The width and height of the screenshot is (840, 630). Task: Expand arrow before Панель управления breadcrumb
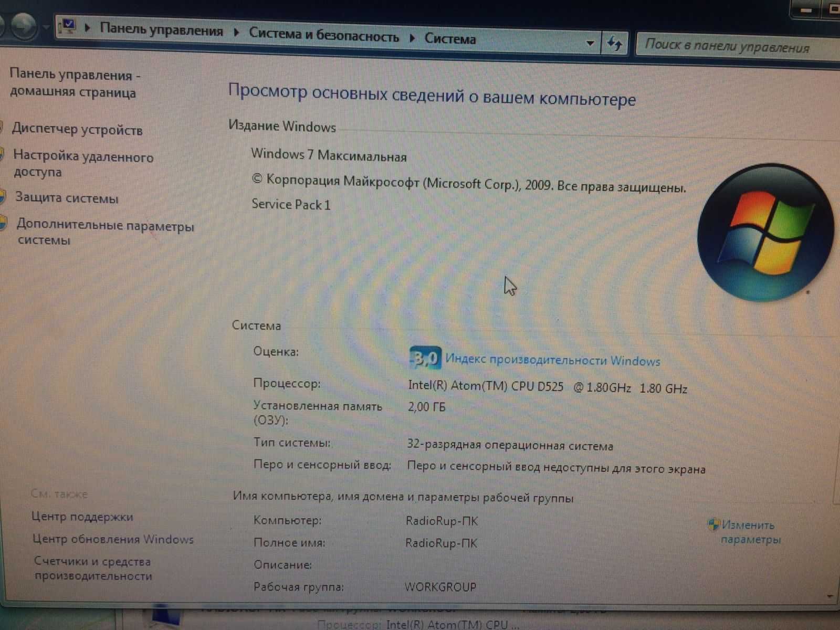pyautogui.click(x=88, y=27)
